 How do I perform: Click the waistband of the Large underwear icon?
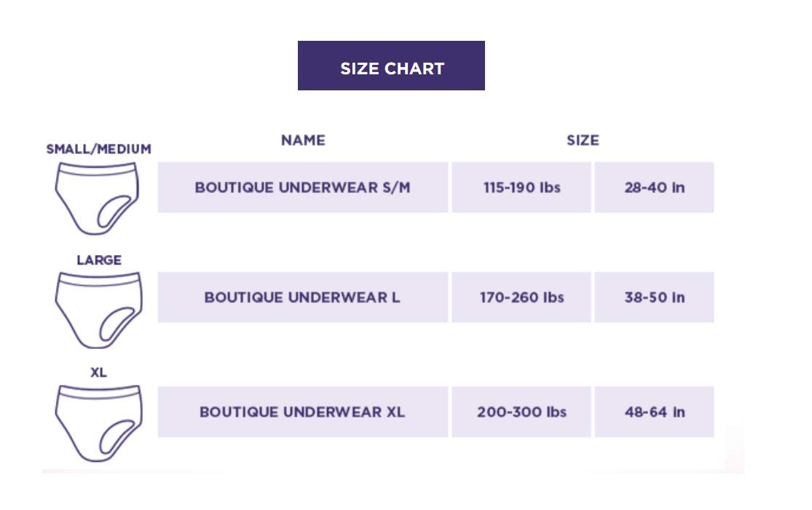[98, 279]
